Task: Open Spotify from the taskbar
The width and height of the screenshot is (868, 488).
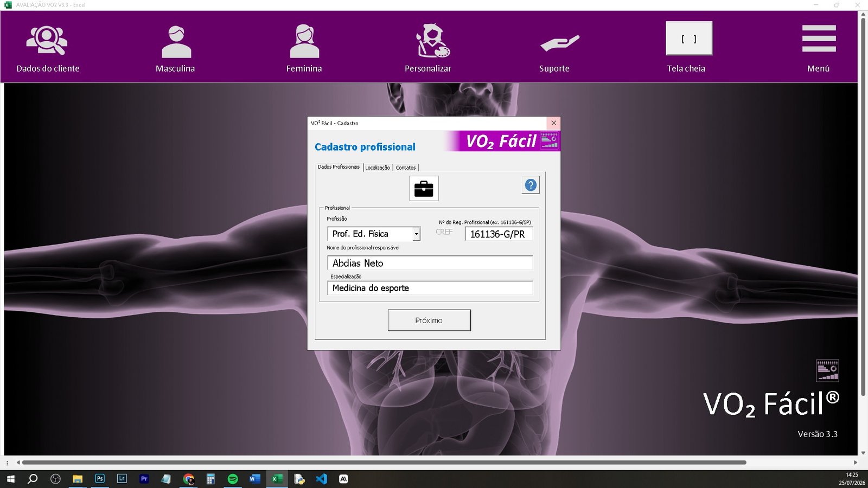Action: point(233,479)
